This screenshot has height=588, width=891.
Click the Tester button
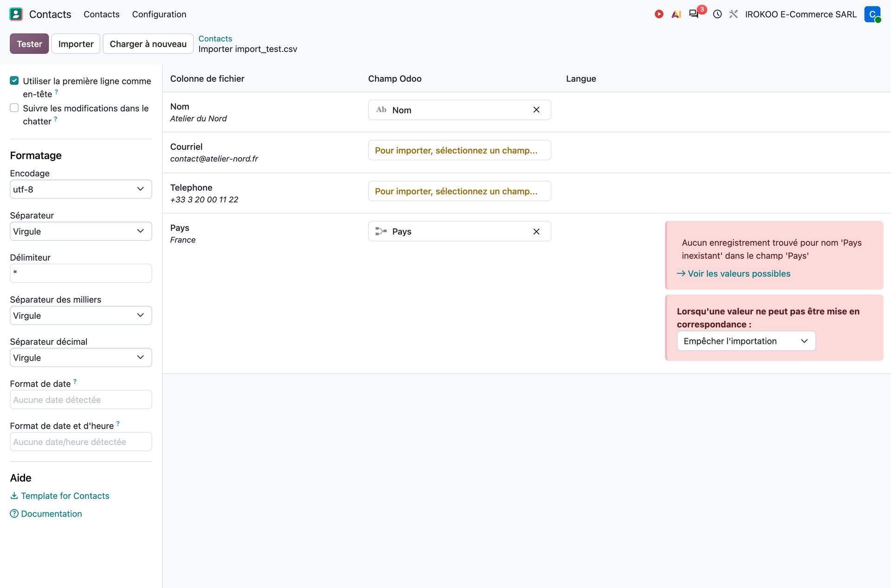click(29, 44)
